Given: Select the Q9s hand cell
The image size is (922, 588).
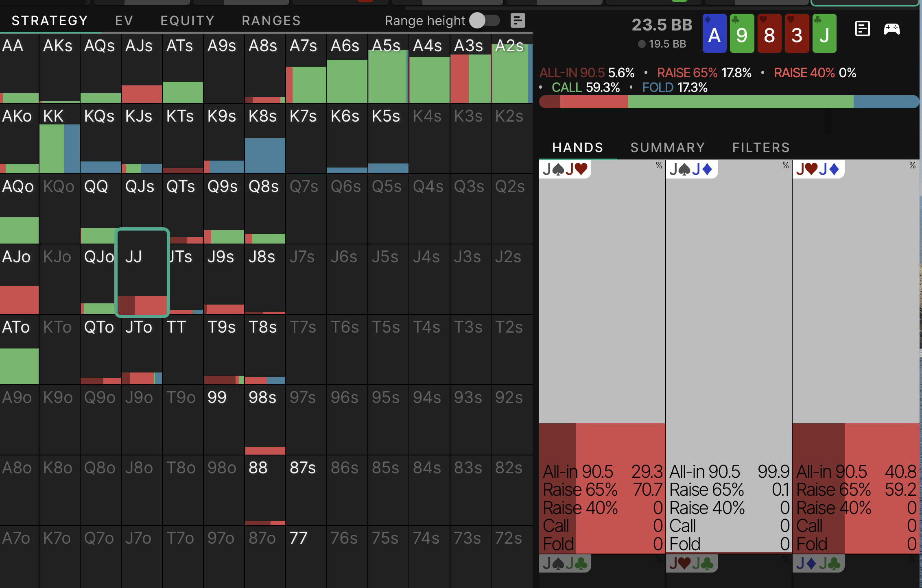Looking at the screenshot, I should tap(224, 209).
